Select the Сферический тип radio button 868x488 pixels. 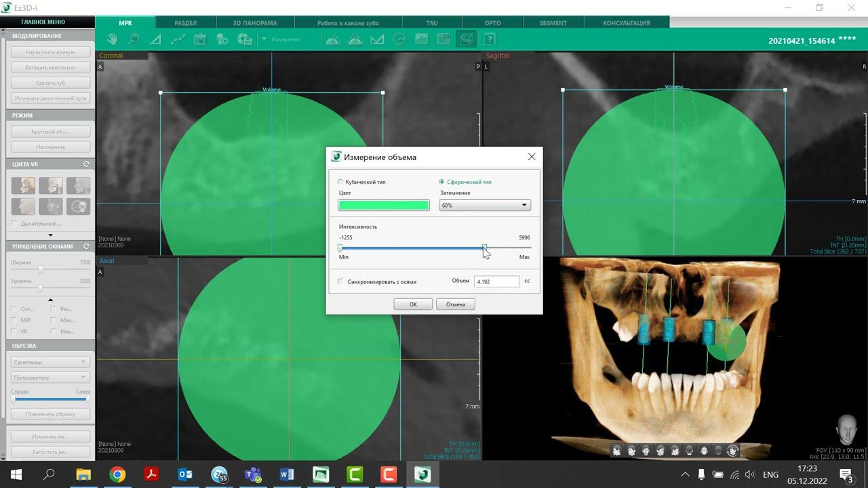pos(441,182)
